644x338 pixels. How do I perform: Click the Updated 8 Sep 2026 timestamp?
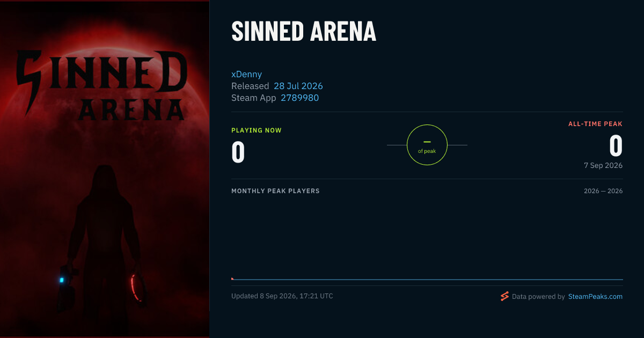coord(282,296)
